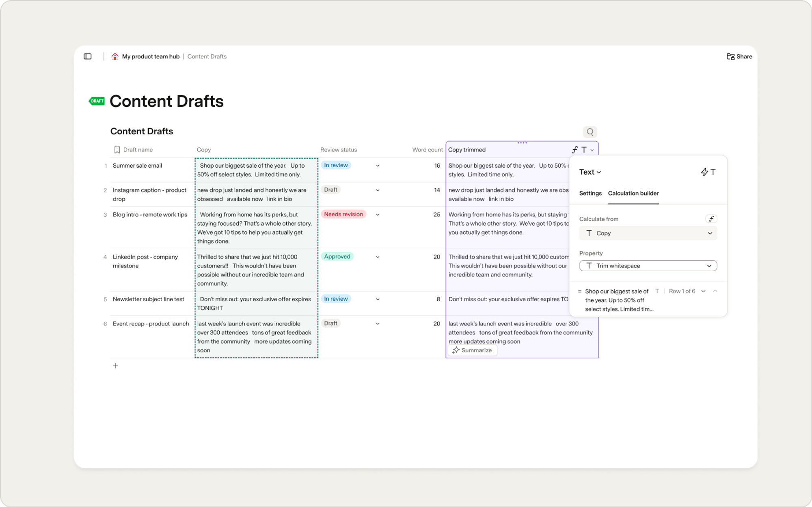The image size is (812, 507).
Task: Open the Copy trimmed column chevron
Action: point(592,150)
